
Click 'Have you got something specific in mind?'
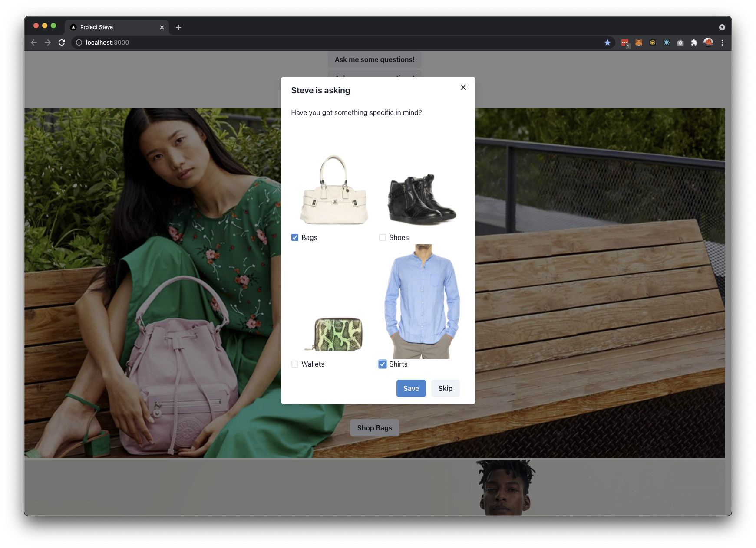[357, 112]
